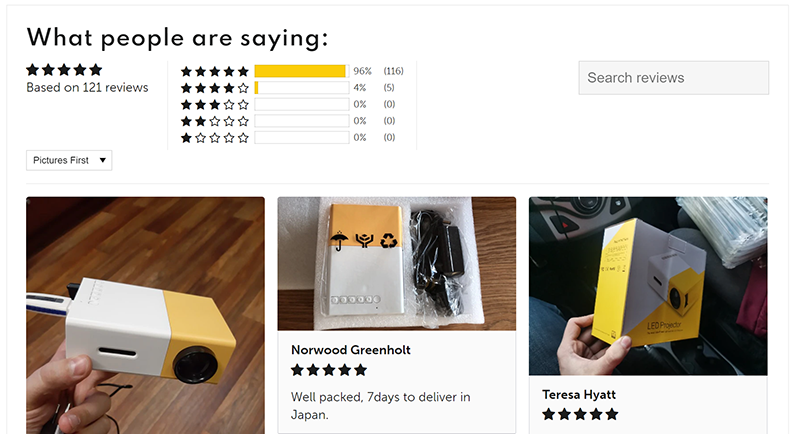Screen dimensions: 800x434
Task: Open the LED Projector box photo
Action: (x=648, y=286)
